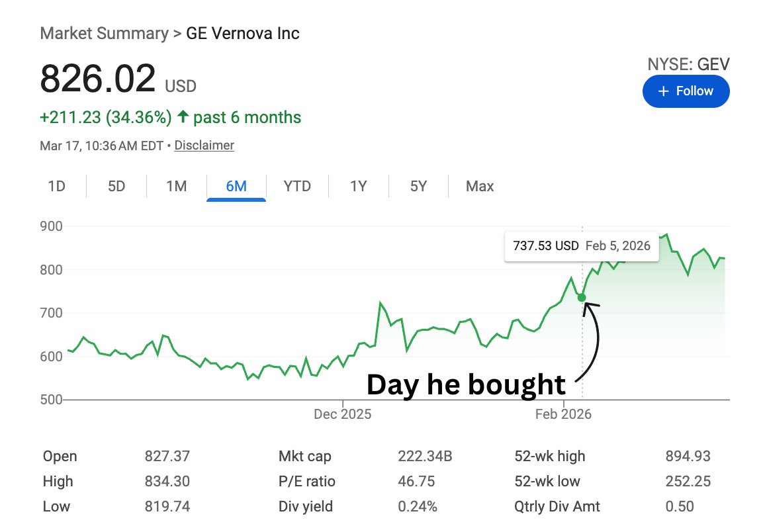Show the 1Y price history
765x532 pixels.
(358, 187)
